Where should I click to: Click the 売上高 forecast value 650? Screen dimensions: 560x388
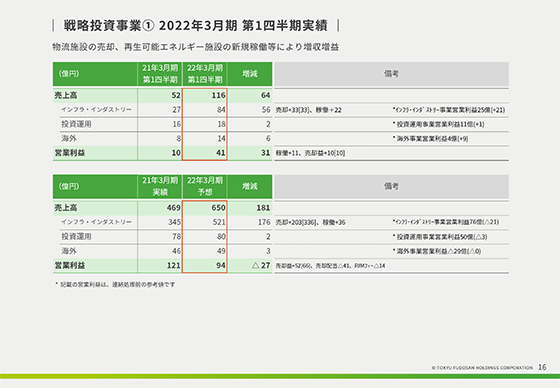click(218, 208)
